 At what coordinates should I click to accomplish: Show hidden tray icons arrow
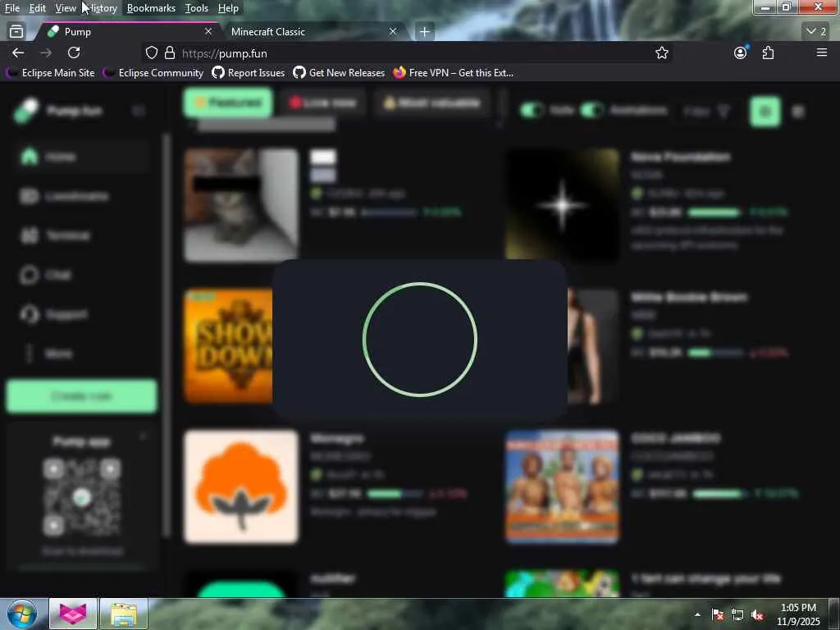point(697,614)
